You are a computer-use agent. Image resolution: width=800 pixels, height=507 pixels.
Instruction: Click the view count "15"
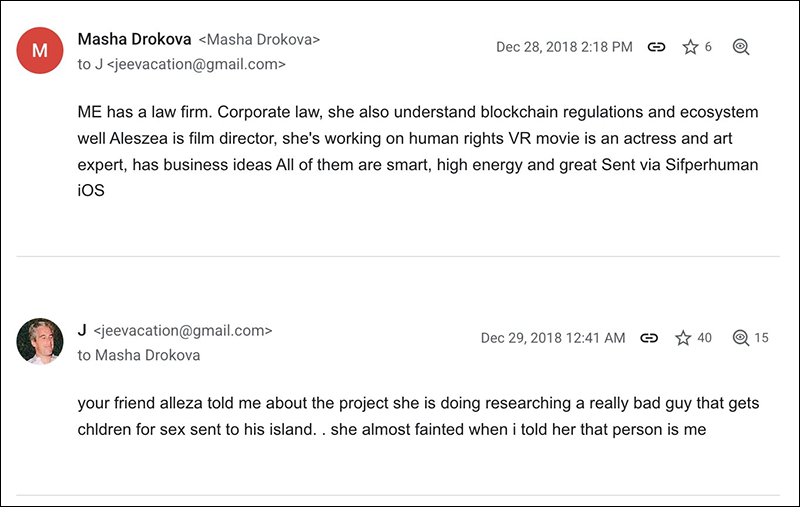(x=761, y=338)
